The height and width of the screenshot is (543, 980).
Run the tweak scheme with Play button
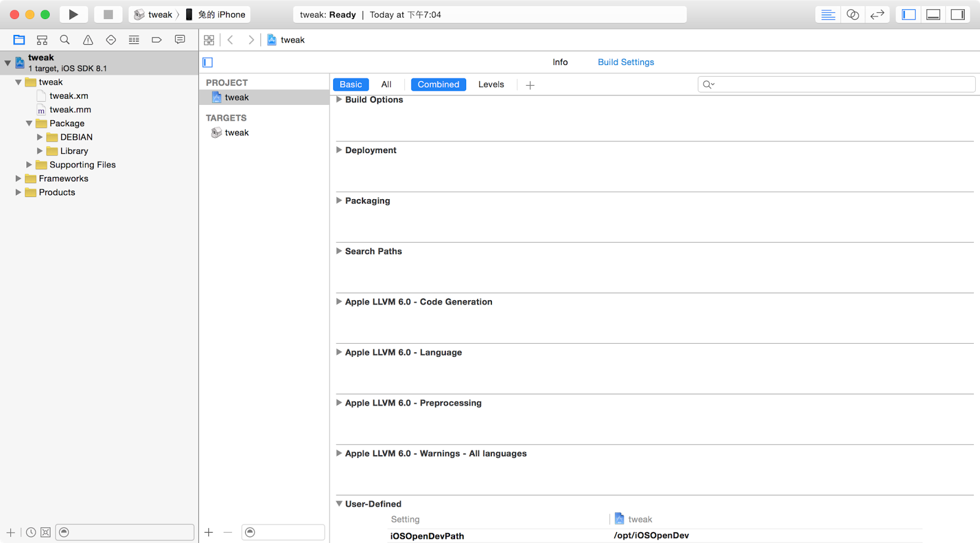(73, 14)
